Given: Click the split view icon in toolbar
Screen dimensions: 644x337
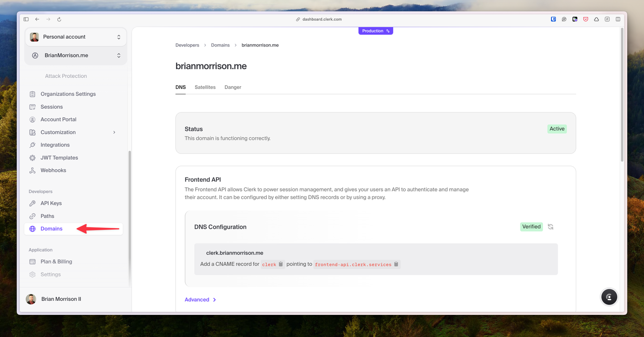Looking at the screenshot, I should click(618, 19).
